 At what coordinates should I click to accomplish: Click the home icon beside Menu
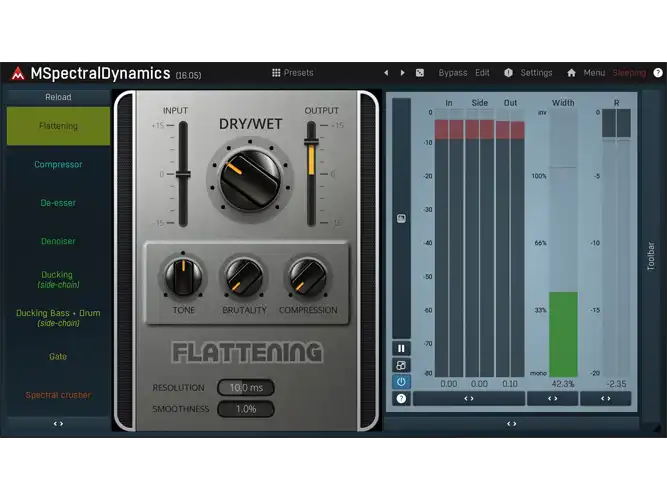(571, 73)
